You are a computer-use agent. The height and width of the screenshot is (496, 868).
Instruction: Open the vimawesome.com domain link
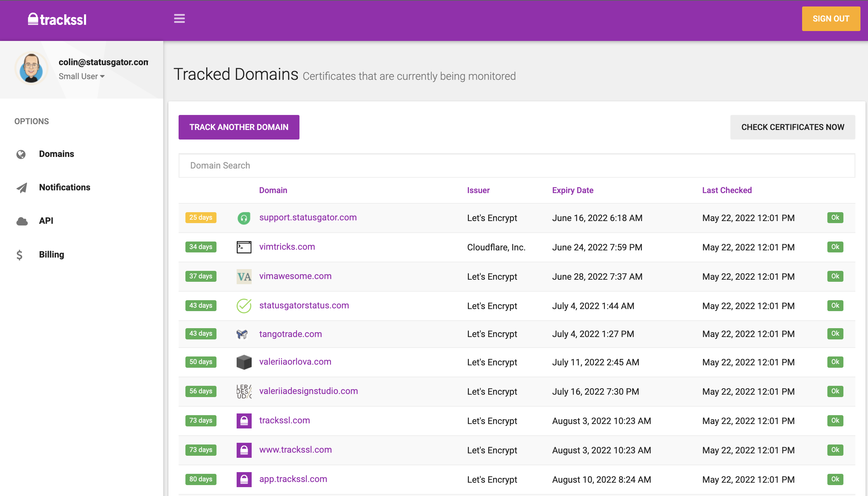[x=295, y=276]
